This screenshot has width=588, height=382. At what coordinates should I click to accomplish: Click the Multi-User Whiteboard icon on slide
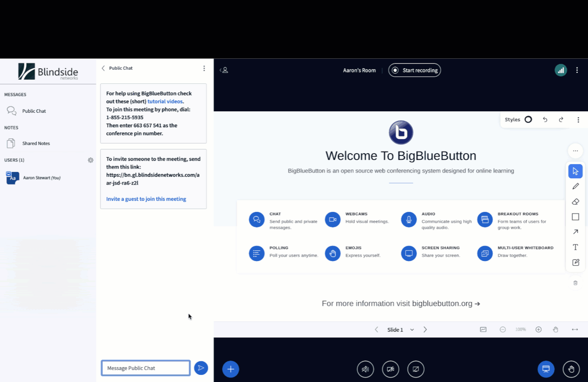coord(485,253)
